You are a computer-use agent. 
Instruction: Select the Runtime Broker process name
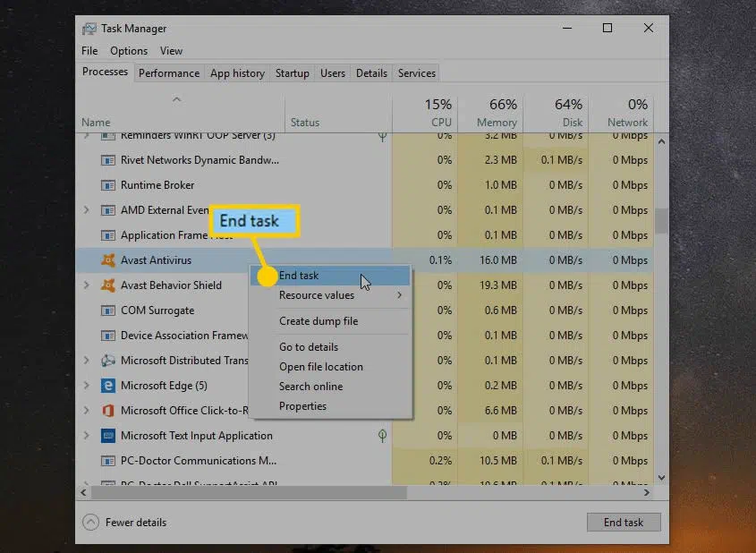(157, 185)
